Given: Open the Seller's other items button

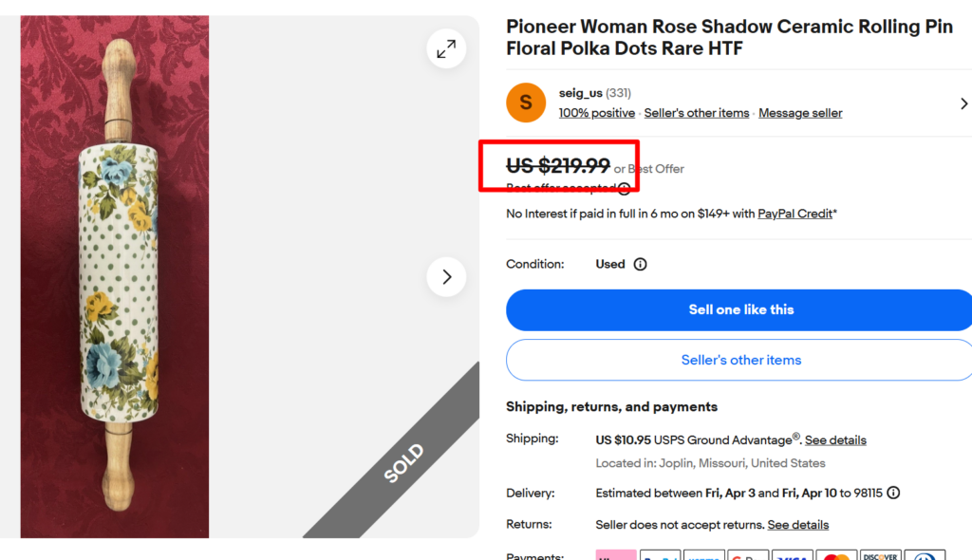Looking at the screenshot, I should pos(739,360).
